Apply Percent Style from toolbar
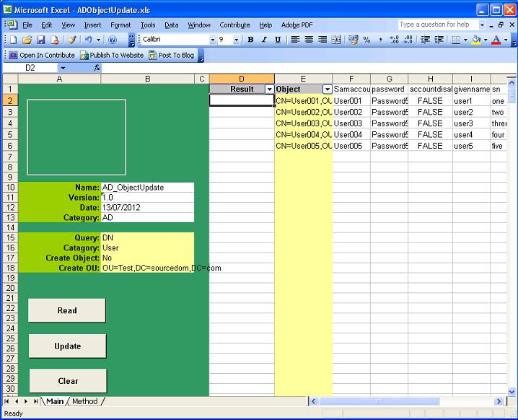 tap(366, 40)
